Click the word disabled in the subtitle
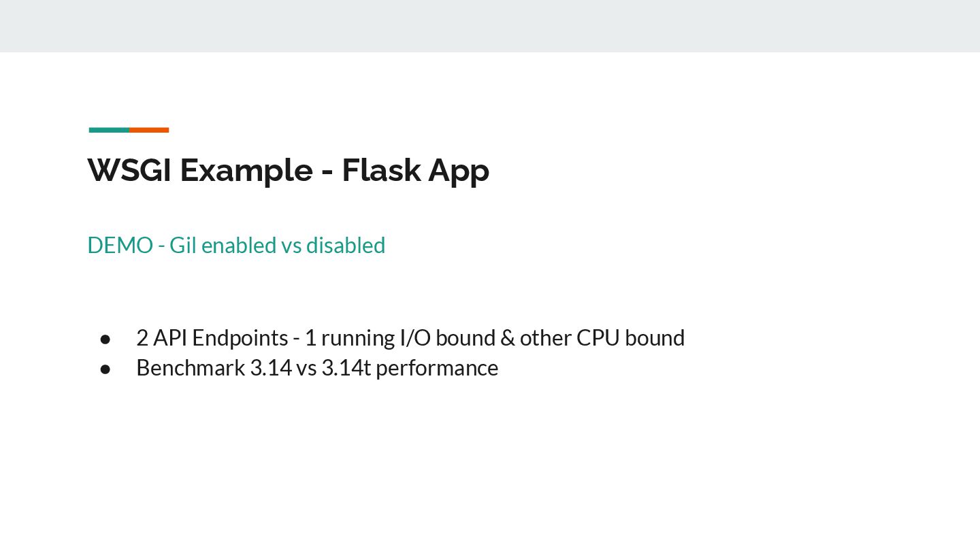 point(346,245)
